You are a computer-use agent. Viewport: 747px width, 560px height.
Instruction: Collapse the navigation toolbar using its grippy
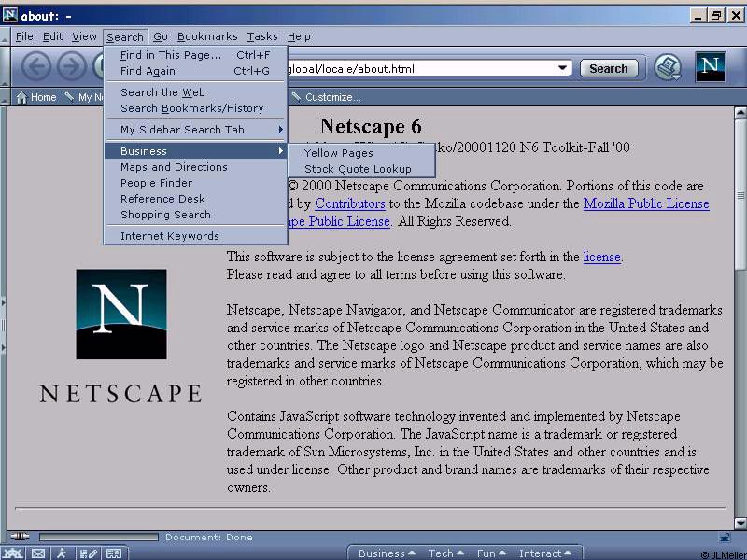pos(5,66)
